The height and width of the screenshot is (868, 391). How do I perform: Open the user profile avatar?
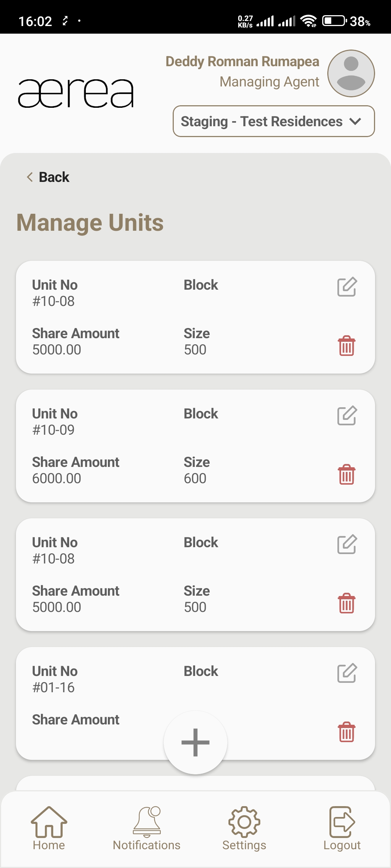click(351, 73)
